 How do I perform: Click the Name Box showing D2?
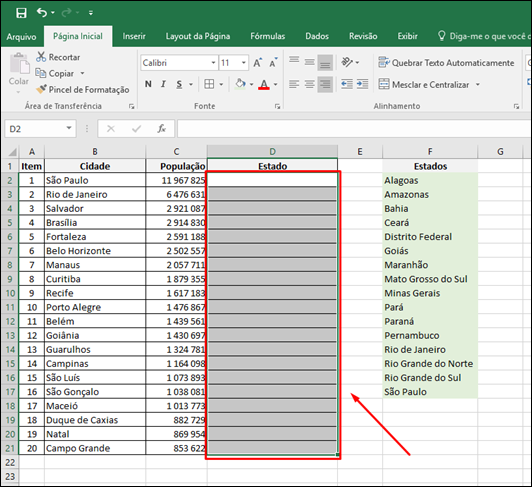point(34,129)
